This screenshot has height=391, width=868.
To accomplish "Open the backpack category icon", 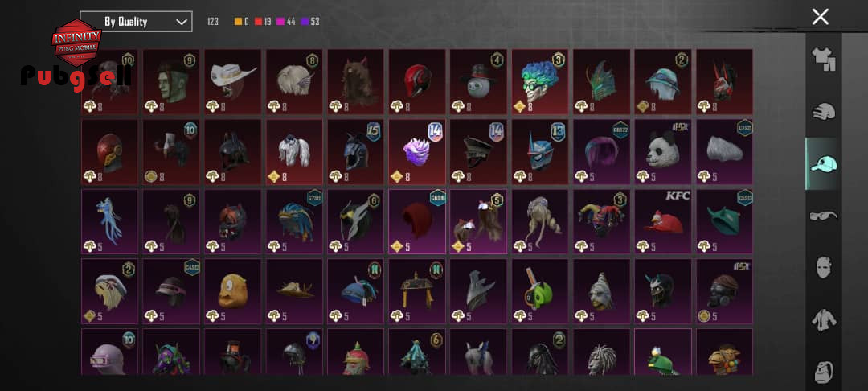I will pyautogui.click(x=823, y=371).
